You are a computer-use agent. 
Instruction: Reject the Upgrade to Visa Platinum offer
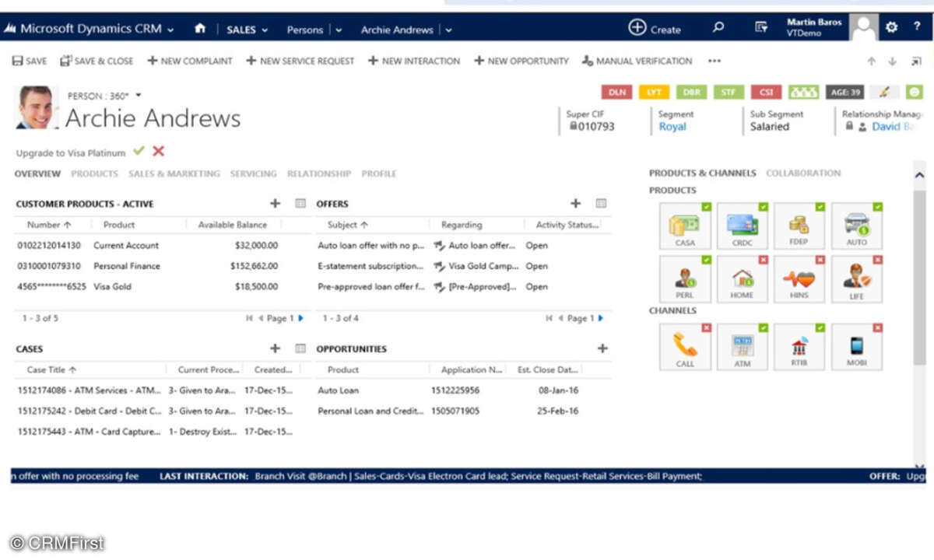click(159, 152)
